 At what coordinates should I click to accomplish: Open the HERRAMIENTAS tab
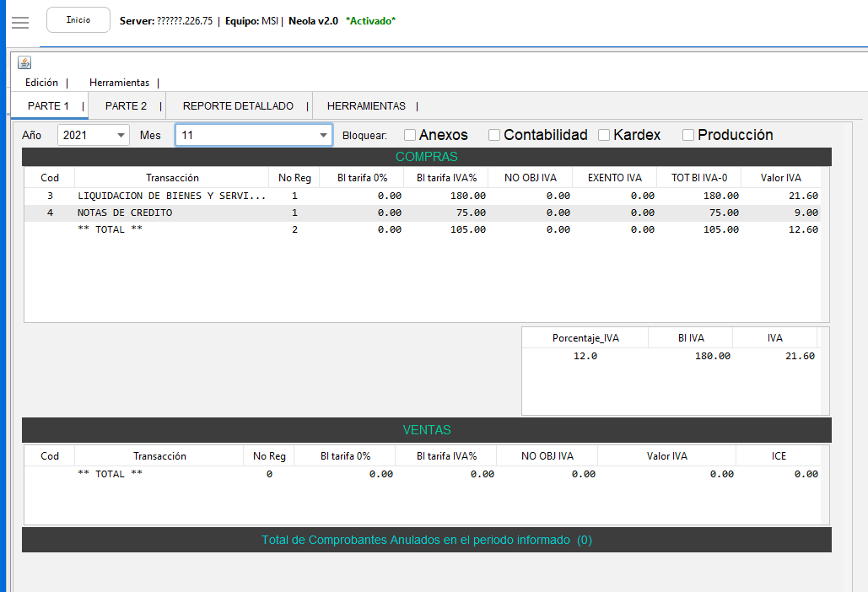[x=366, y=106]
